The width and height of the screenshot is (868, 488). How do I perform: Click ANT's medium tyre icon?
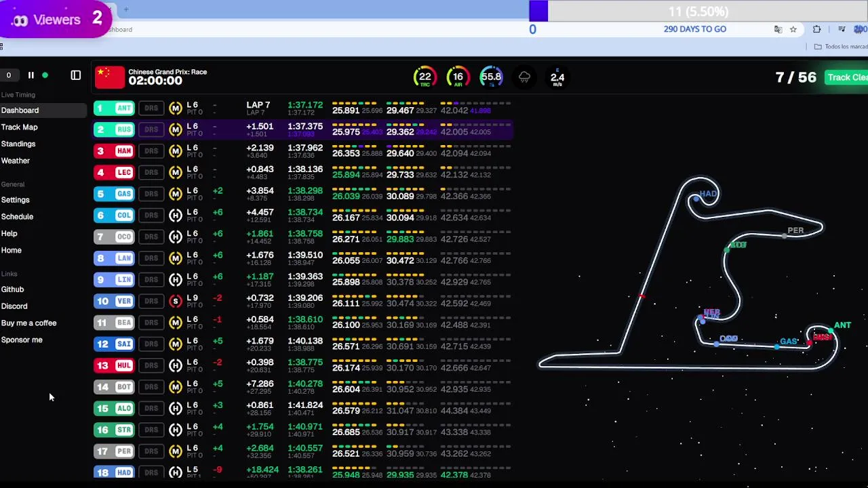click(176, 108)
